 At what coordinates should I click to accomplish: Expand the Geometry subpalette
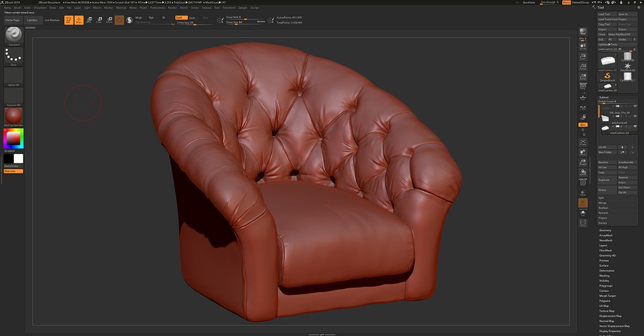pos(605,230)
